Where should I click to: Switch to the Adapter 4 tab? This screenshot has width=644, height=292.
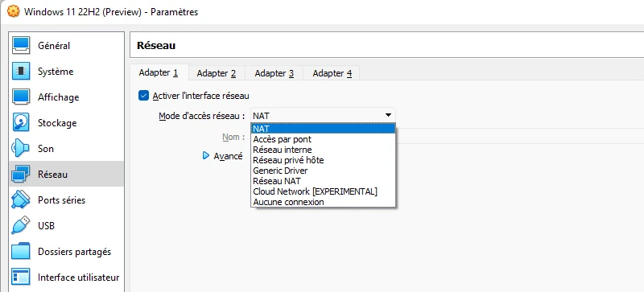(x=332, y=73)
